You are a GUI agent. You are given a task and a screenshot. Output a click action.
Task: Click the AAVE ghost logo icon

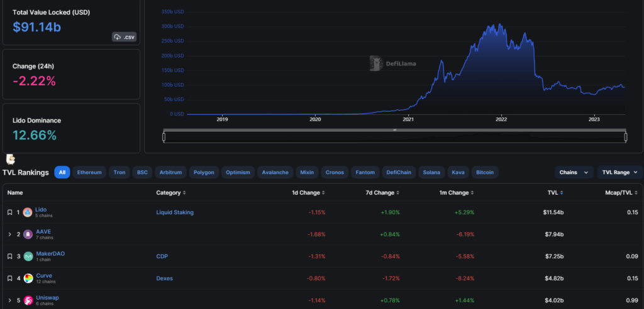click(x=28, y=234)
